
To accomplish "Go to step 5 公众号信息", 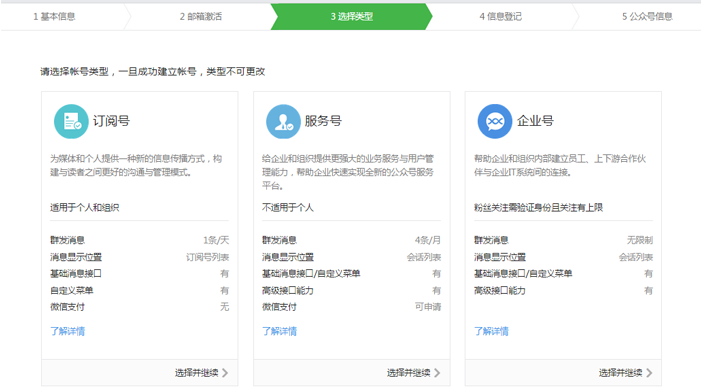I will click(x=647, y=17).
